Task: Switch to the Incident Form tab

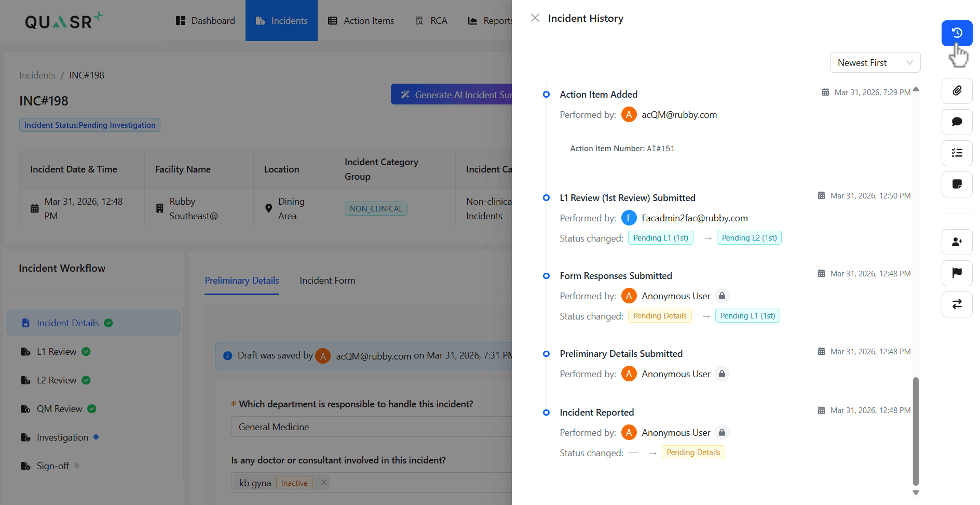Action: click(327, 281)
